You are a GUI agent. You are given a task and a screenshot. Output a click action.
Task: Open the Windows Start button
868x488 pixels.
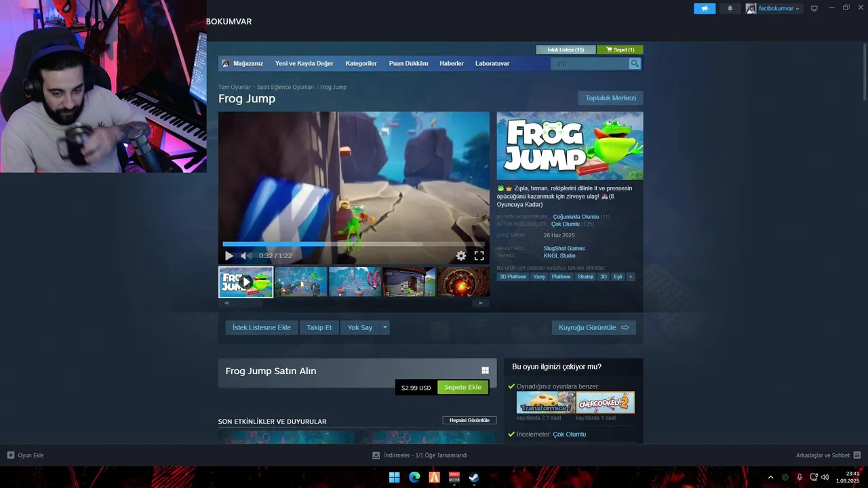pyautogui.click(x=394, y=477)
